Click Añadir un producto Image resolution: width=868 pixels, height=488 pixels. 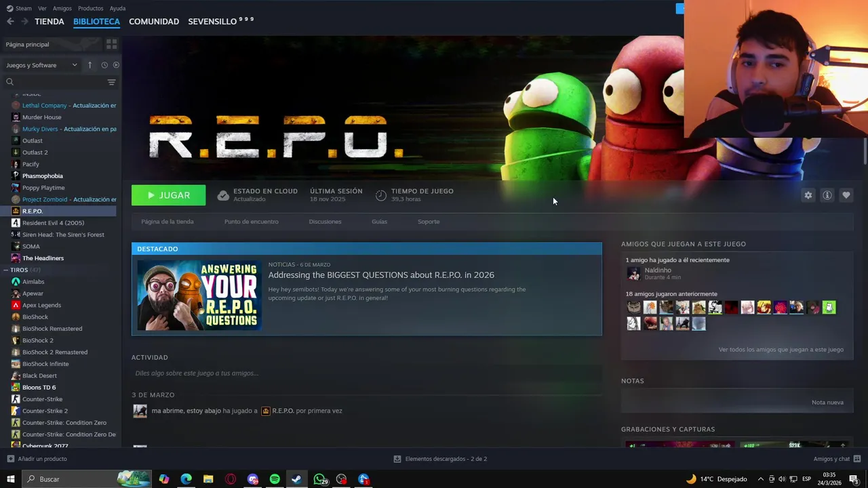pos(42,459)
